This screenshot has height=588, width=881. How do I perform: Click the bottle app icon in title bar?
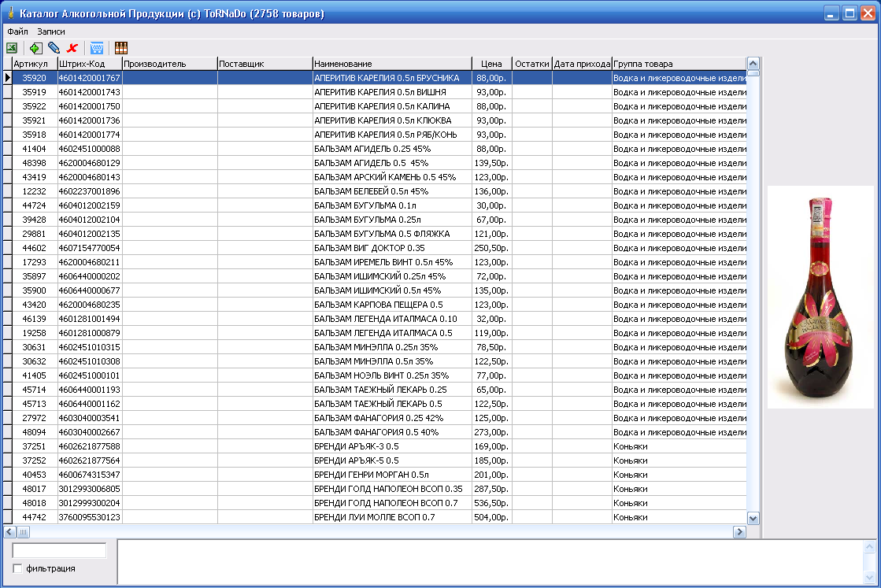coord(11,13)
